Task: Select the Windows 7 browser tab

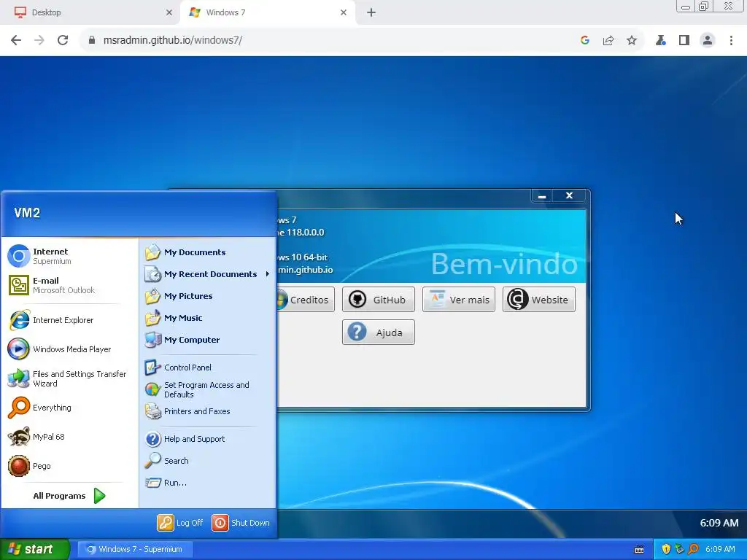Action: [267, 12]
